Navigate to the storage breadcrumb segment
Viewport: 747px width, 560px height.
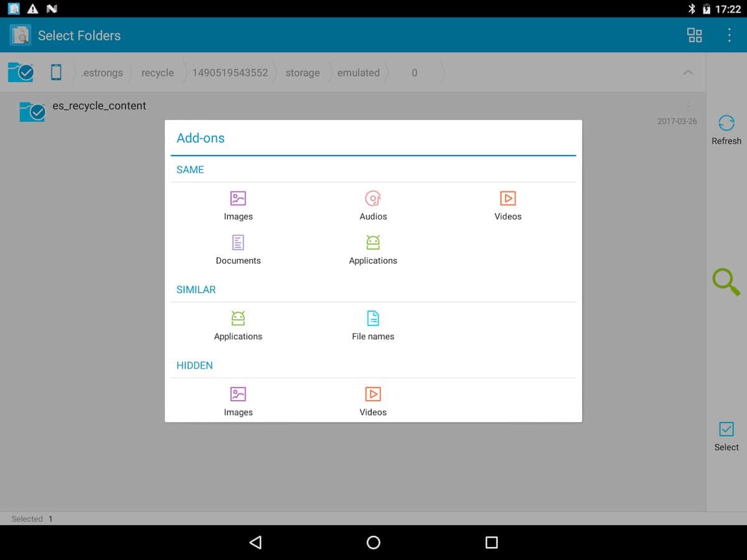[302, 73]
